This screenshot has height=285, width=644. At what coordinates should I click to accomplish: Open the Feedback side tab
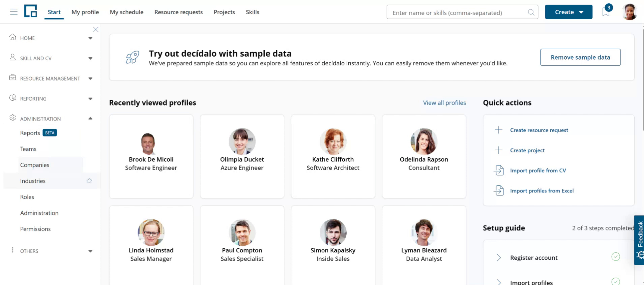(x=639, y=240)
